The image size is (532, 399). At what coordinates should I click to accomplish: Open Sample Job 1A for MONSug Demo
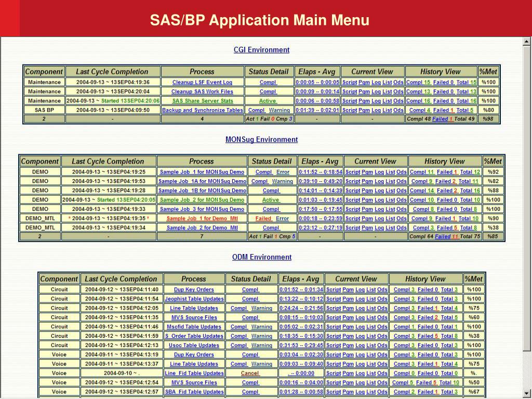pyautogui.click(x=202, y=181)
